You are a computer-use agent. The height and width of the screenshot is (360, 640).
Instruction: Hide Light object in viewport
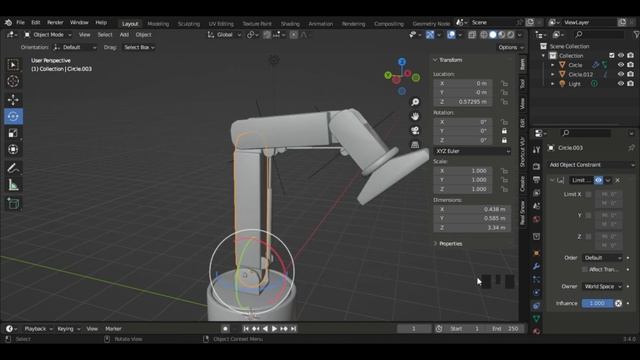[x=621, y=84]
